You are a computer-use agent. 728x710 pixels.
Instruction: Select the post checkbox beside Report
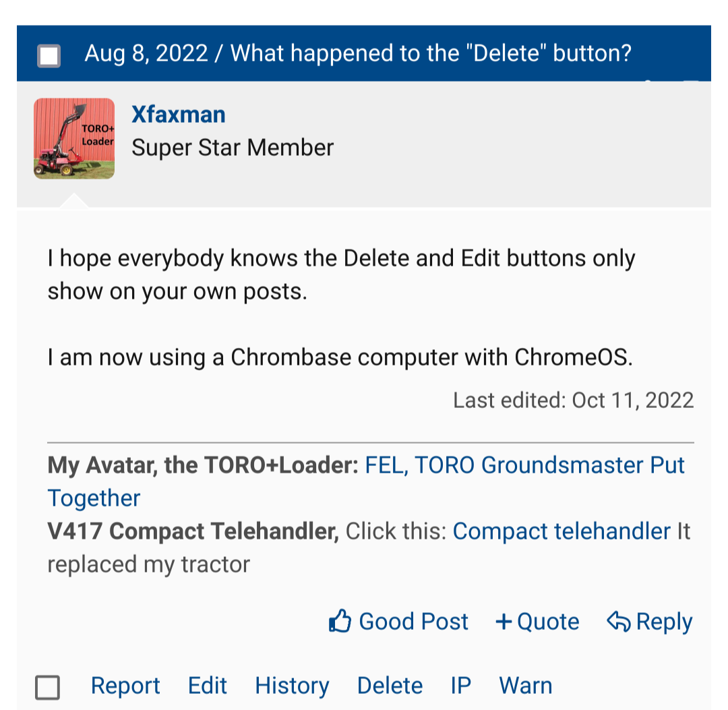tap(48, 688)
